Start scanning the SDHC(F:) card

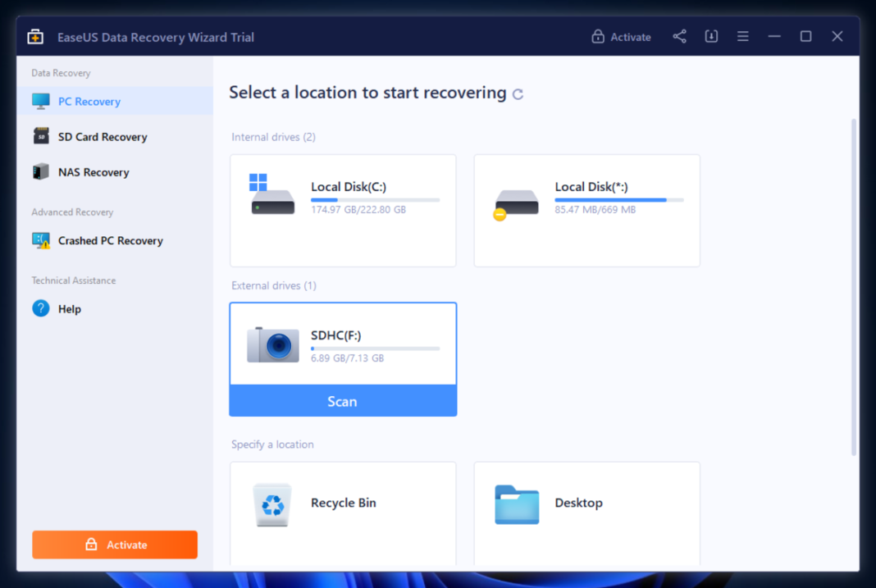click(x=342, y=401)
